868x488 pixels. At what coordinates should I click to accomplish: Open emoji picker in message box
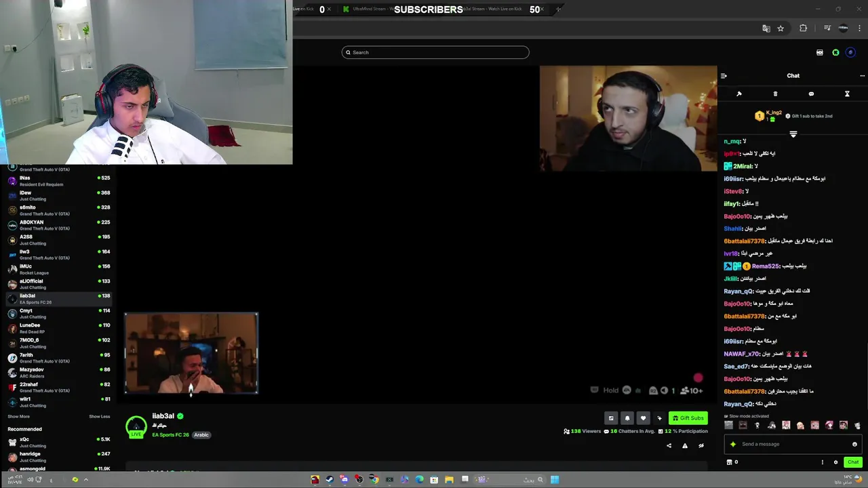point(854,445)
